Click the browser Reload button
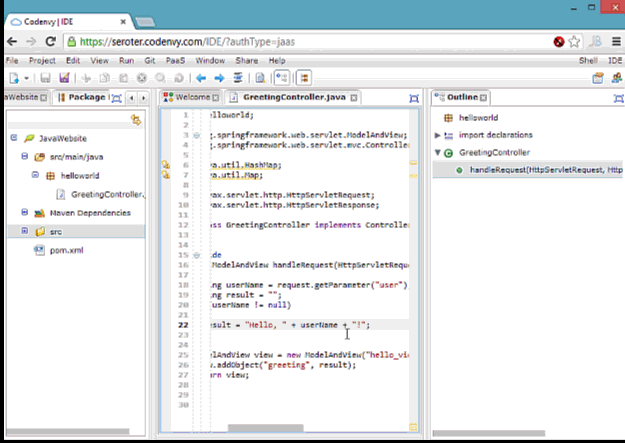The image size is (625, 443). pos(51,41)
